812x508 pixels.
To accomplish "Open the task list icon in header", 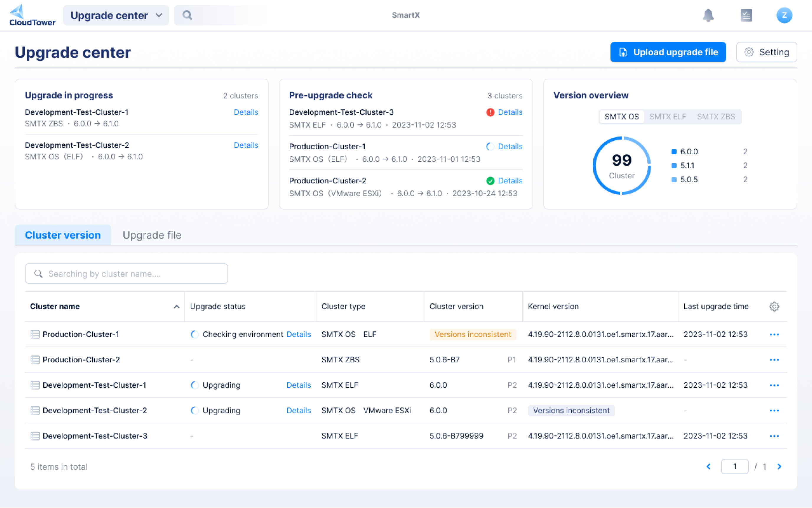I will [x=746, y=15].
